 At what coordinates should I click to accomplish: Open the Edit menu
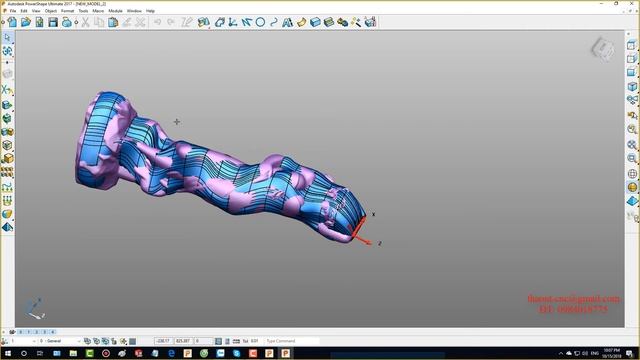tap(24, 11)
